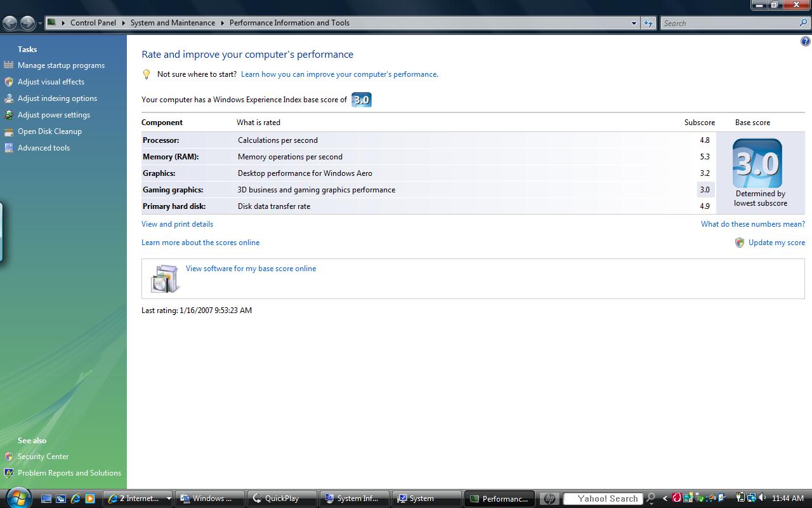Click Learn more about the scores online
The height and width of the screenshot is (508, 812).
pyautogui.click(x=200, y=243)
